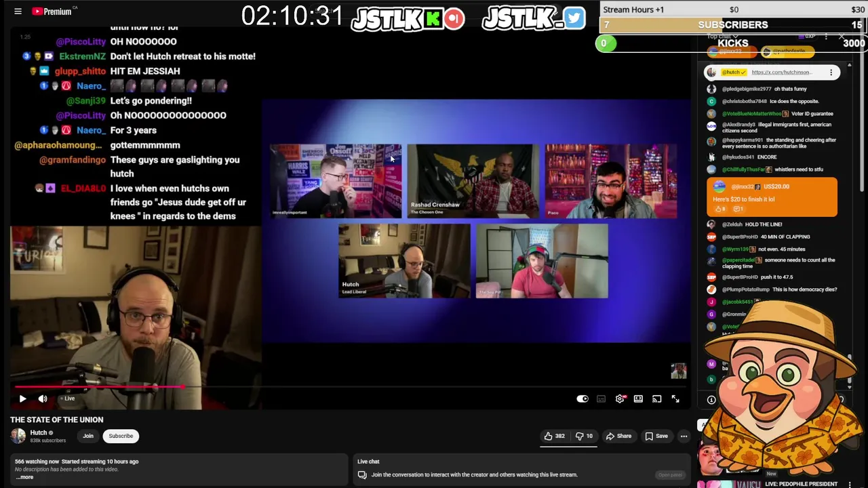This screenshot has height=488, width=868.
Task: Click the Stream Hours +1 overlay label
Action: pos(633,9)
